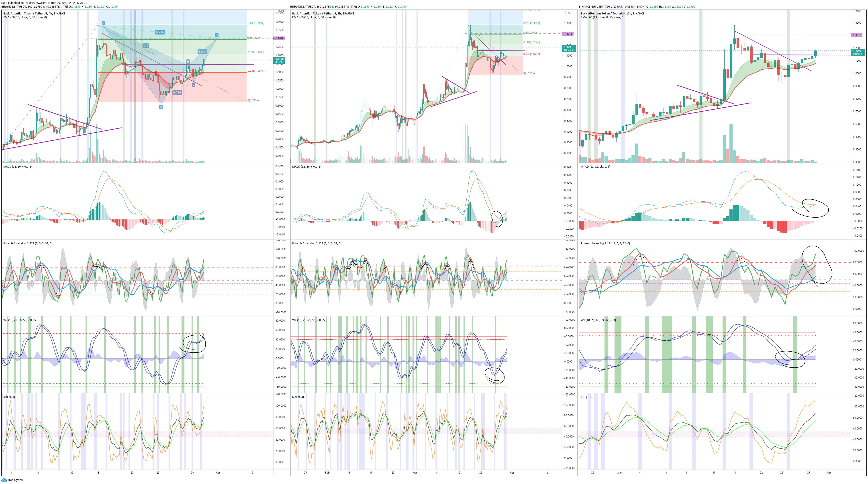Click the '18' date label on 4h time axis
The width and height of the screenshot is (868, 484).
98,473
